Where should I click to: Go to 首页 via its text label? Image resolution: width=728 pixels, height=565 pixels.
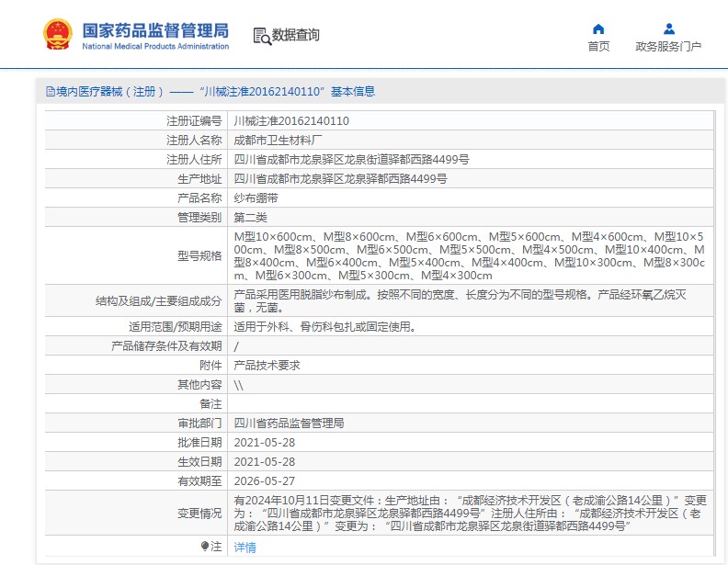click(598, 47)
